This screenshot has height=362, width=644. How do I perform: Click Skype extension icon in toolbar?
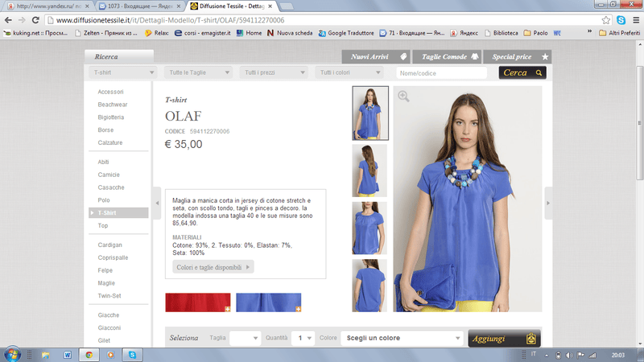tap(621, 19)
